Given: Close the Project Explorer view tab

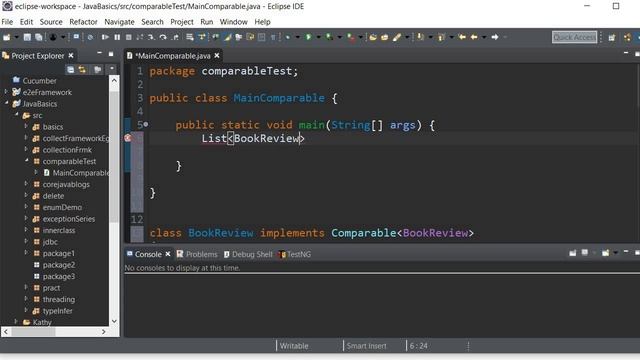Looking at the screenshot, I should coord(71,56).
